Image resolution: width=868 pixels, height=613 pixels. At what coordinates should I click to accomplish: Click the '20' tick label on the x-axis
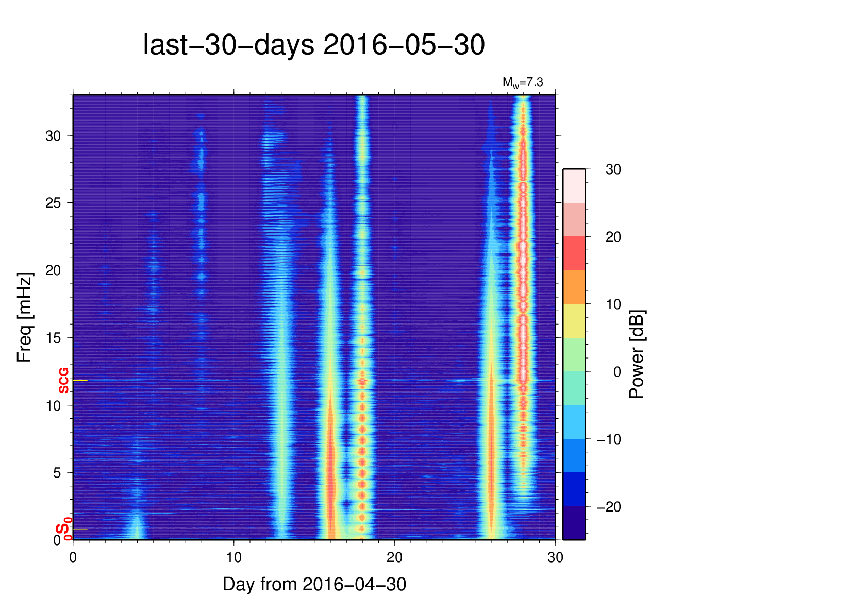click(x=394, y=558)
